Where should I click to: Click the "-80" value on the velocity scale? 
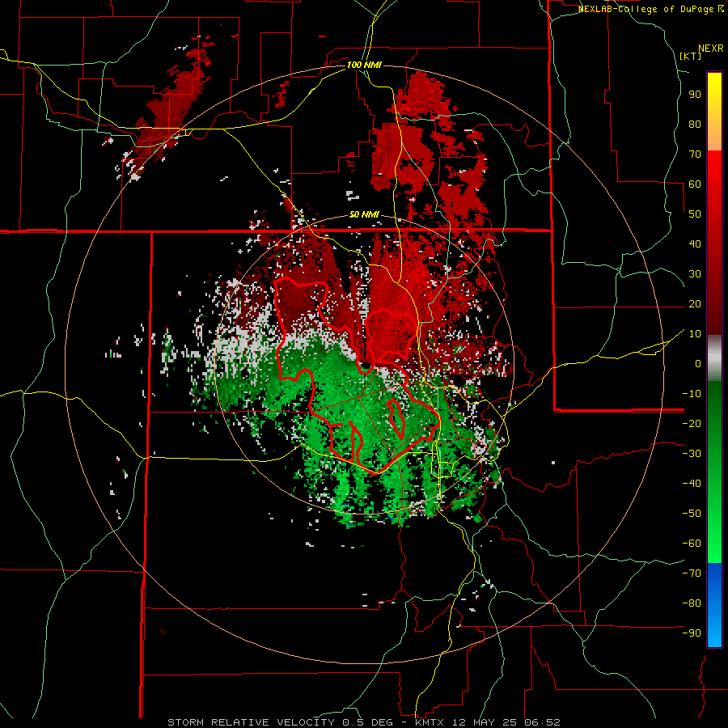coord(692,603)
